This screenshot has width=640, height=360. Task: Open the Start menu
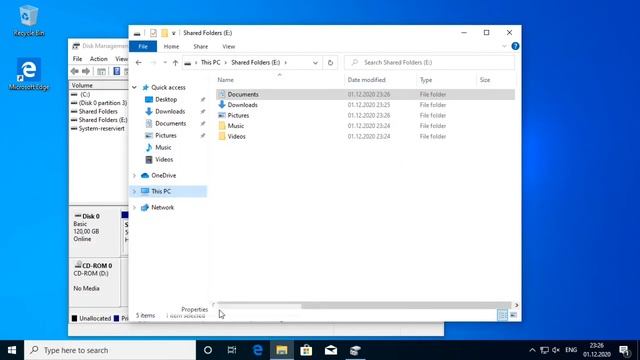point(12,350)
